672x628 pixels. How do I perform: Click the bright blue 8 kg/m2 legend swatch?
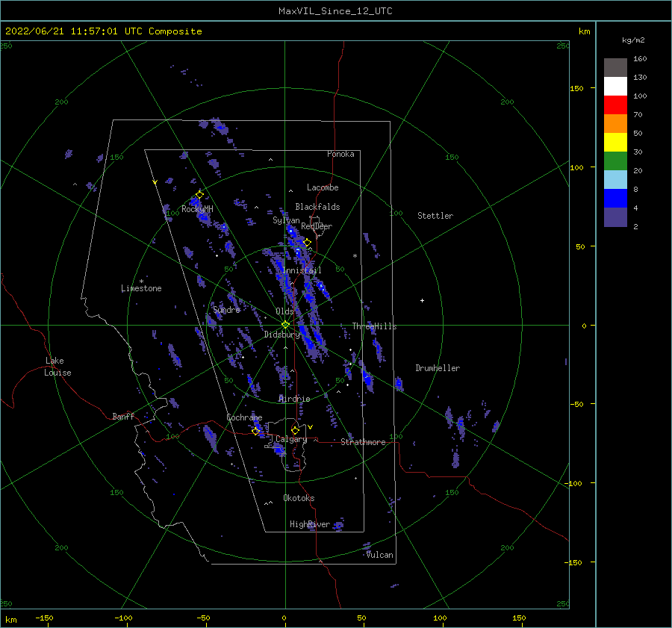point(615,198)
